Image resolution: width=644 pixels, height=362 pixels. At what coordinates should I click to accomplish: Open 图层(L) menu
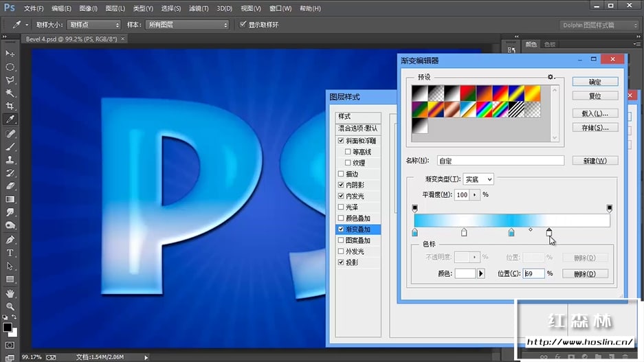point(115,8)
